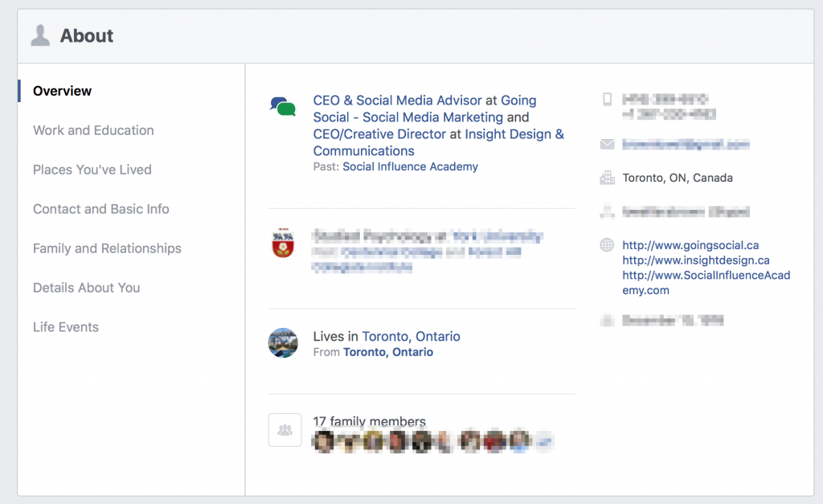Open Toronto, Ontario in Lives in line
823x504 pixels.
pos(411,337)
